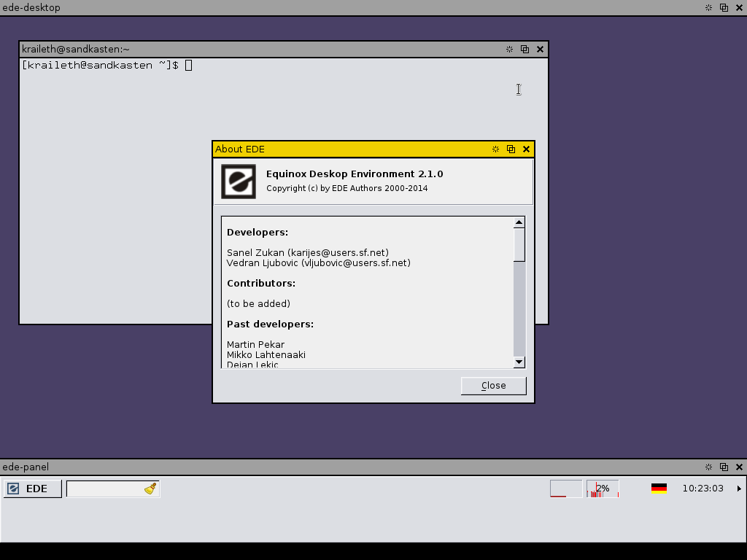
Task: Click the broom cleanup icon on the panel
Action: pyautogui.click(x=151, y=488)
